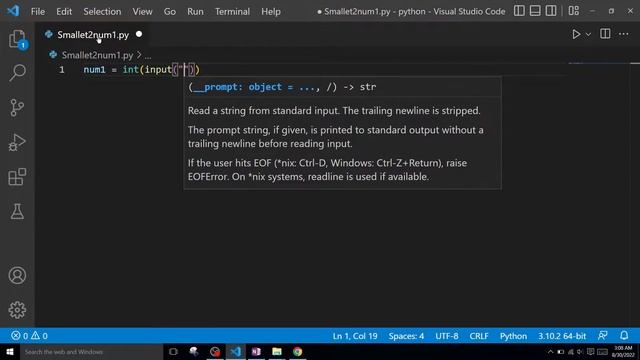Viewport: 640px width, 360px height.
Task: Open the editor More Actions ellipsis
Action: point(624,34)
